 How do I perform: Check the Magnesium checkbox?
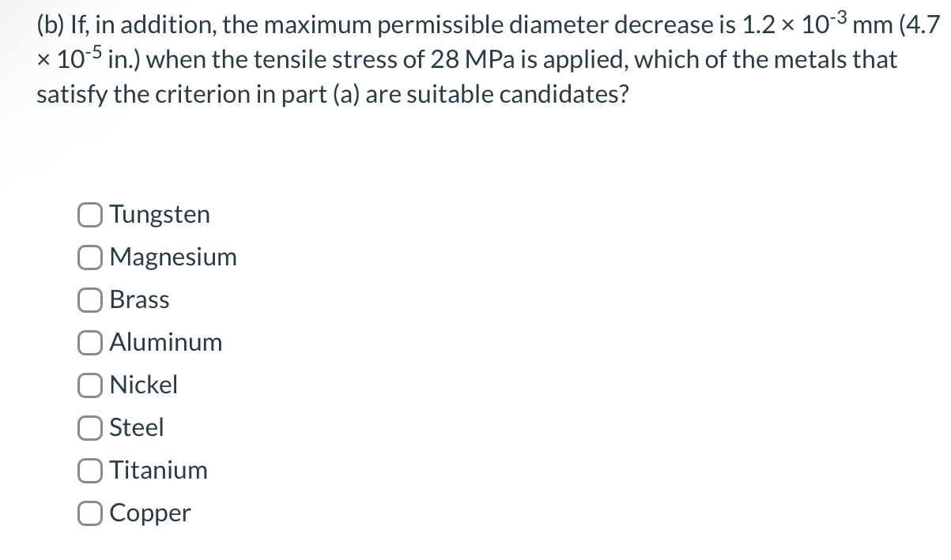tap(91, 257)
